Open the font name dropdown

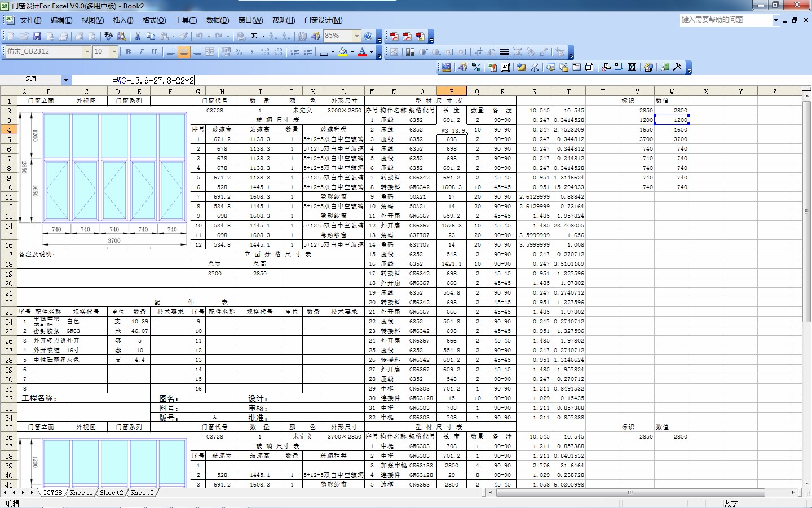86,52
